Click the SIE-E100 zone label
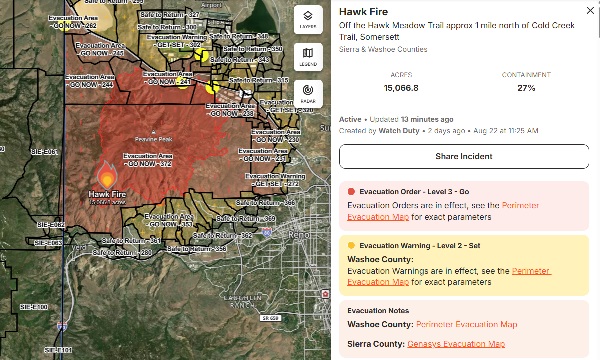This screenshot has width=602, height=360. 34,307
